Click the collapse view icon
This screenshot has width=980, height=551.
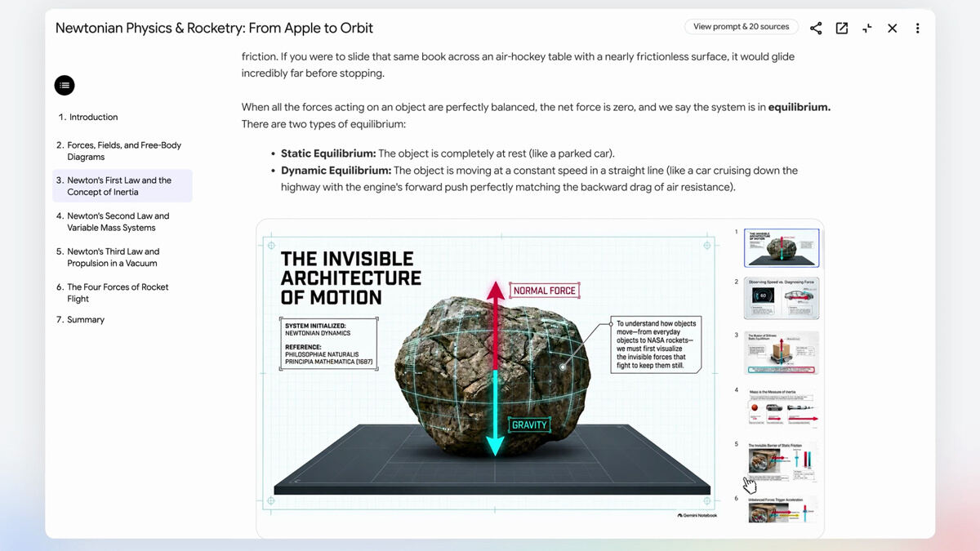coord(866,28)
